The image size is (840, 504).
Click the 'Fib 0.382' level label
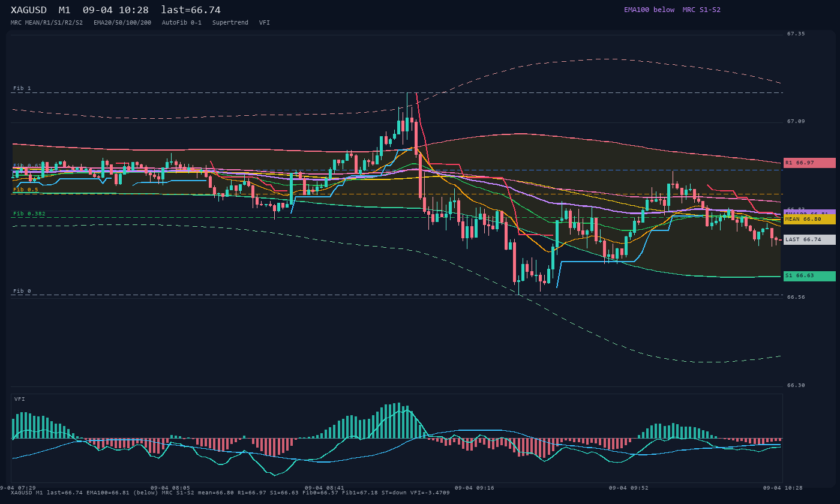[29, 214]
